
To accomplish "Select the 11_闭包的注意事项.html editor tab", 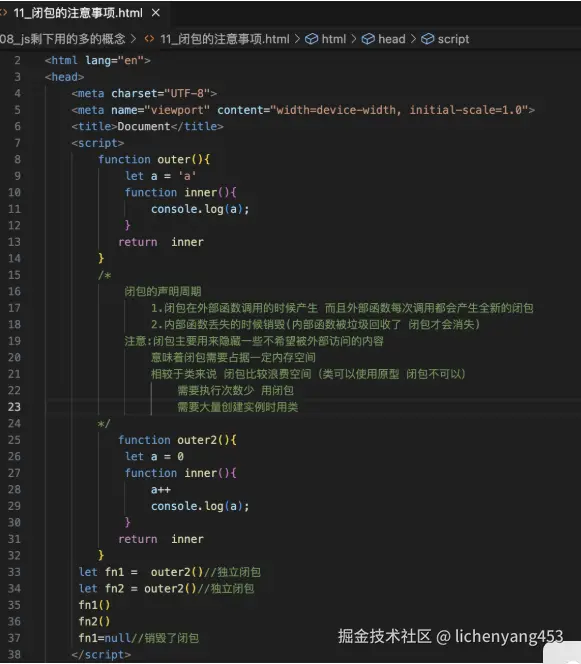I will point(78,13).
